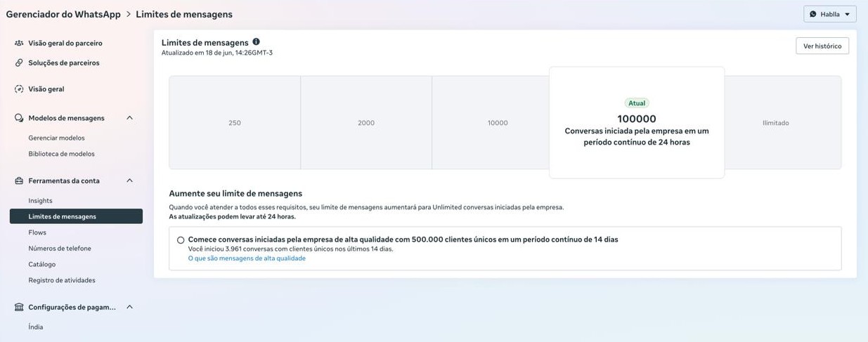Screen dimensions: 868x342
Task: Open Flows in the sidebar
Action: (x=37, y=232)
